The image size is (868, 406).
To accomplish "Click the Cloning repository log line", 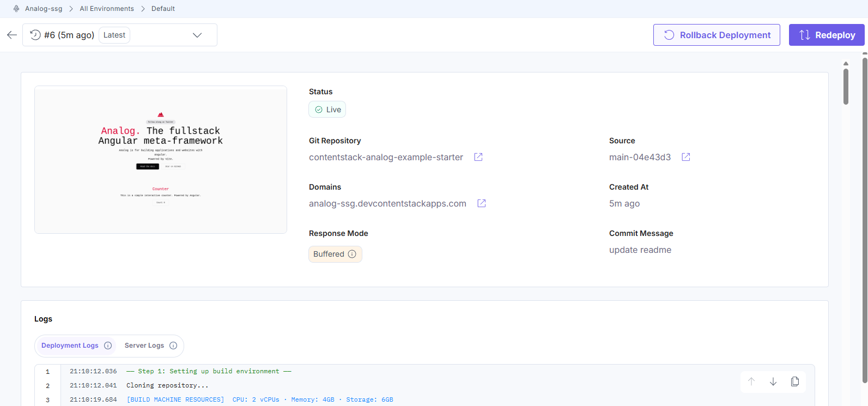I will pos(167,385).
